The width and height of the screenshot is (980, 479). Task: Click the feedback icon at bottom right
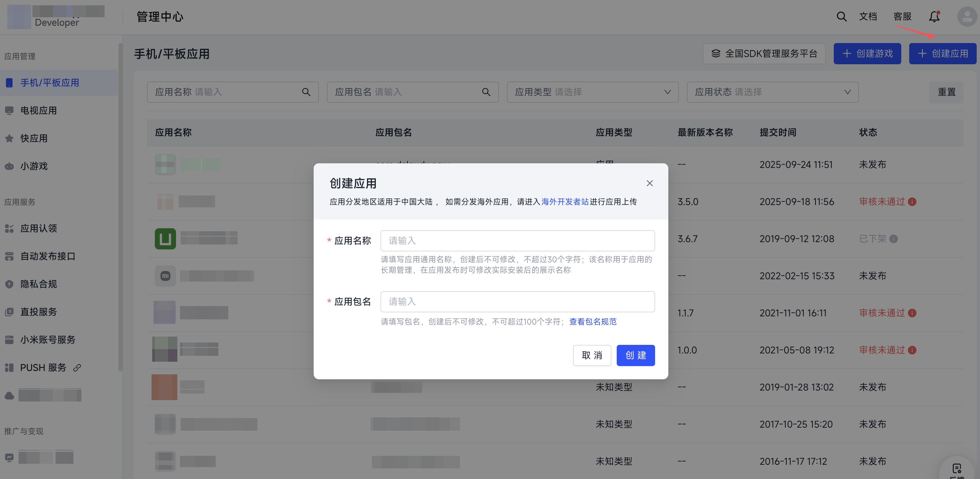coord(957,468)
